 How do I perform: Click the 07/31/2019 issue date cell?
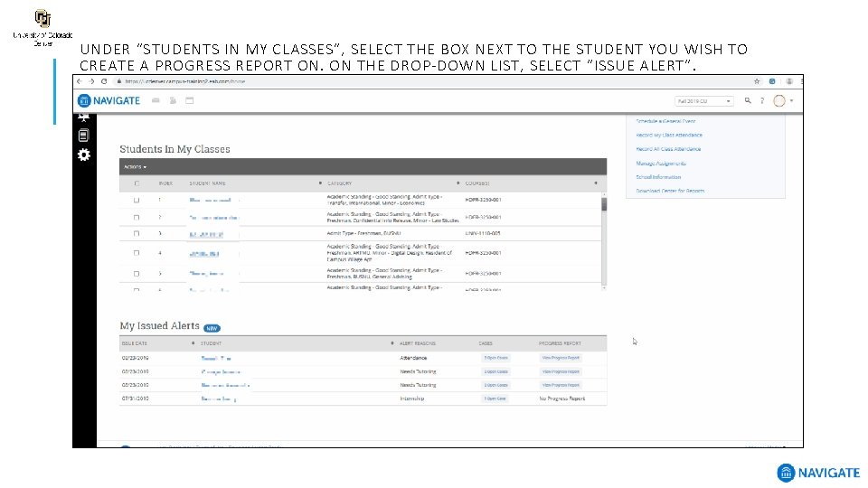pos(135,399)
